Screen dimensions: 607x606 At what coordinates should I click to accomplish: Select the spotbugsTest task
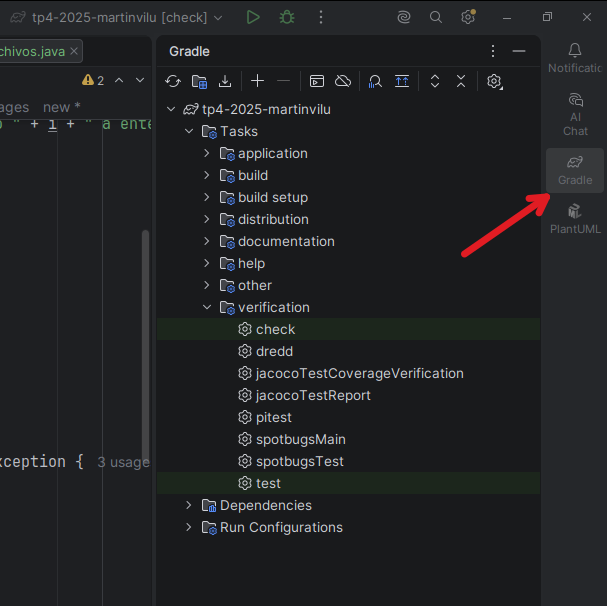pyautogui.click(x=348, y=461)
